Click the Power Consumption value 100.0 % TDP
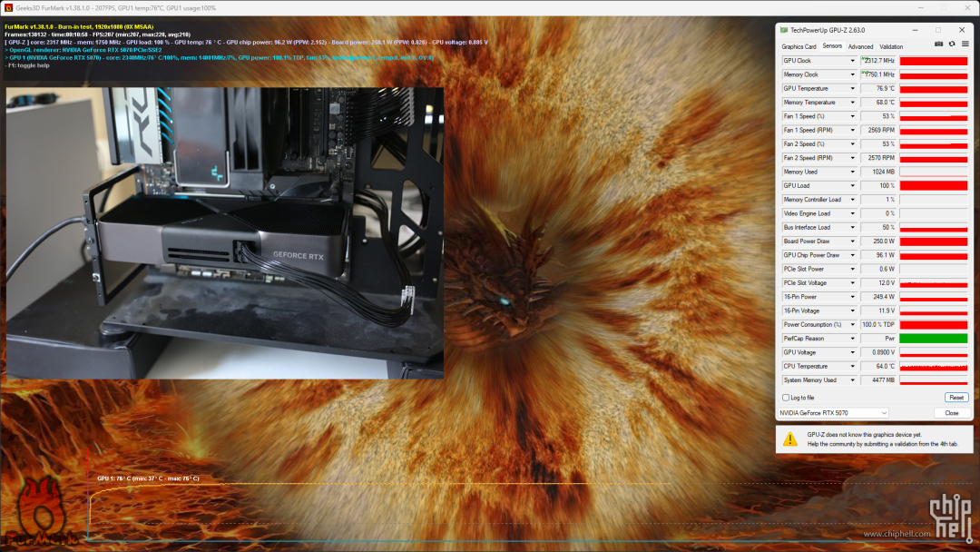Screen dimensions: 980x552 point(878,324)
